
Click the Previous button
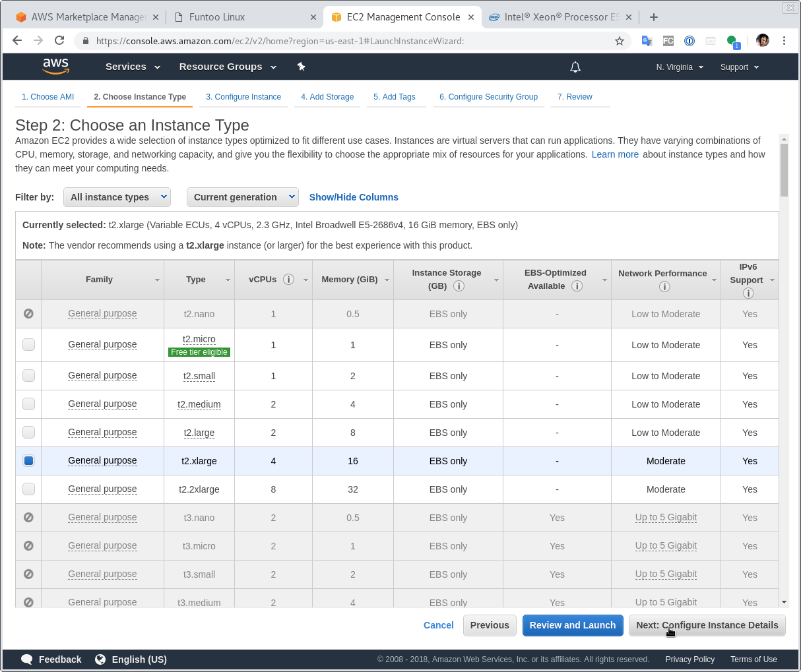coord(490,625)
